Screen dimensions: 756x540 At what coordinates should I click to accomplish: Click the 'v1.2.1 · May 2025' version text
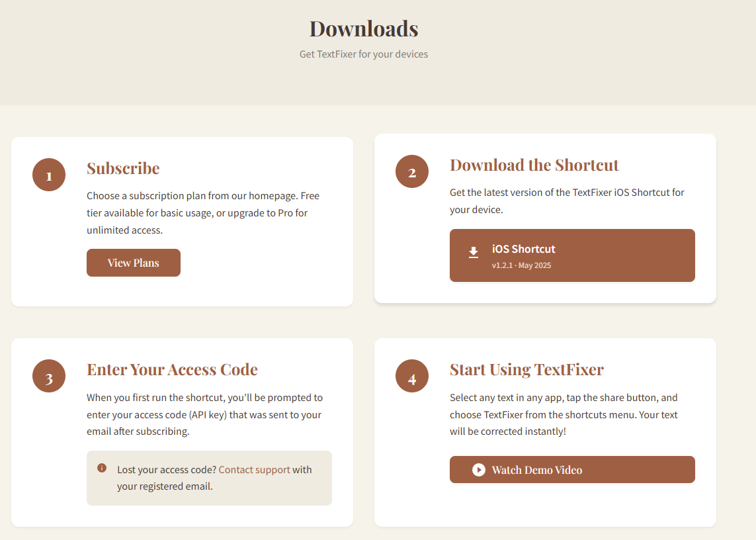[521, 265]
